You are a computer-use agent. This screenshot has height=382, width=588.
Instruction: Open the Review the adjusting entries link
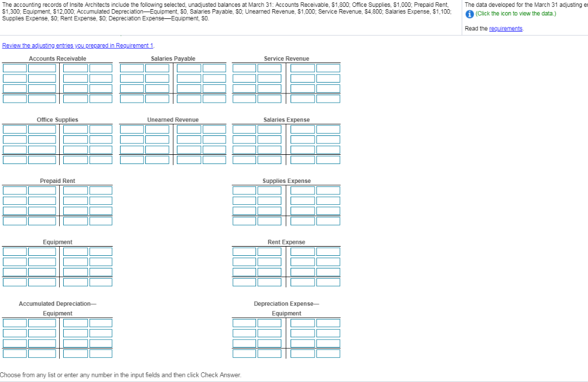78,45
